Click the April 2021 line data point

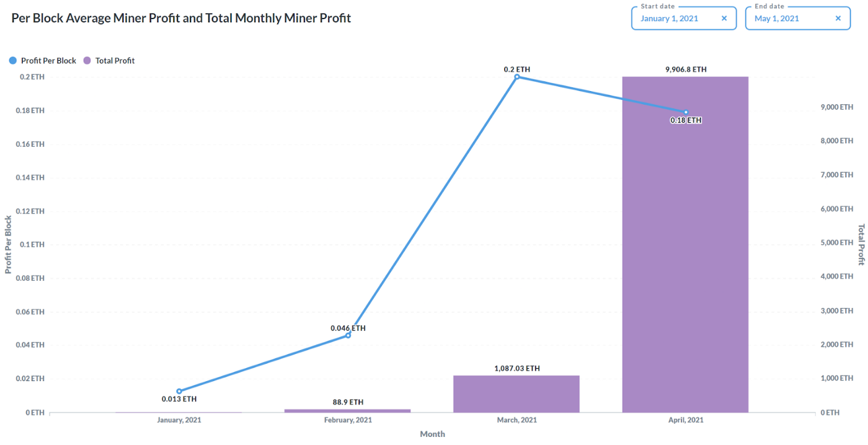coord(686,112)
